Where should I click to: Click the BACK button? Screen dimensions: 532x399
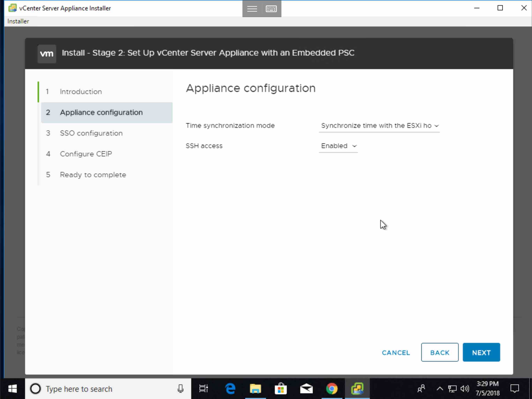[x=440, y=353]
